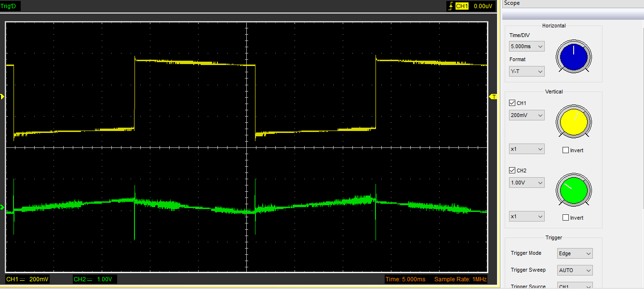Open the Trigger Mode Edge dropdown
The width and height of the screenshot is (644, 289).
coord(575,253)
